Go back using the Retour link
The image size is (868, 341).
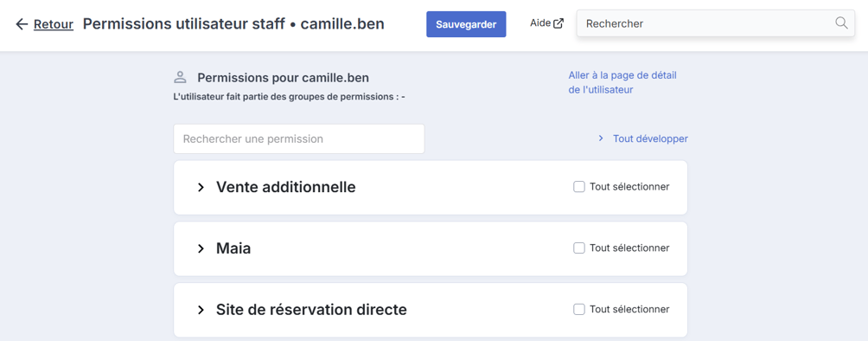click(x=54, y=24)
